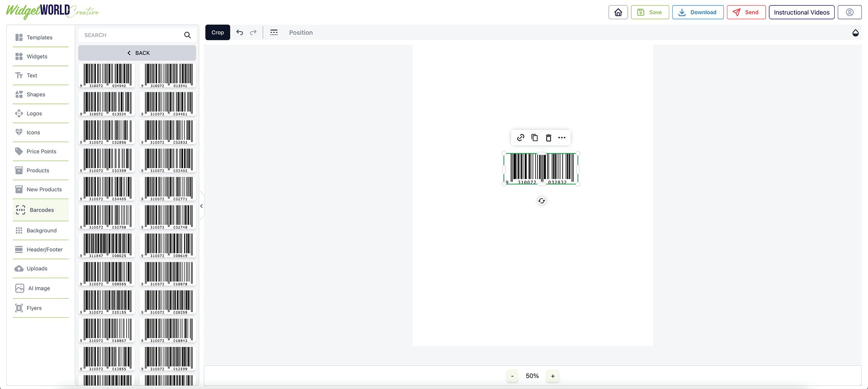Click the 50% zoom level value
The height and width of the screenshot is (389, 868).
pyautogui.click(x=532, y=376)
